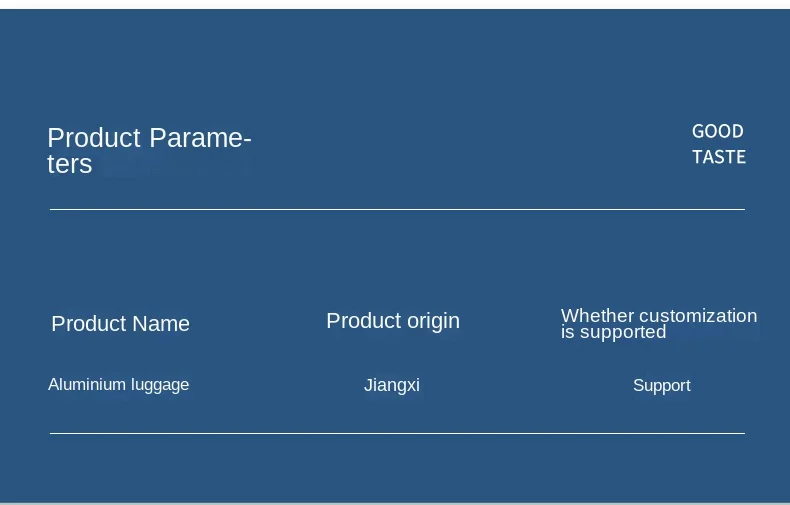The image size is (790, 505).
Task: Click the divider line below the values
Action: point(397,433)
